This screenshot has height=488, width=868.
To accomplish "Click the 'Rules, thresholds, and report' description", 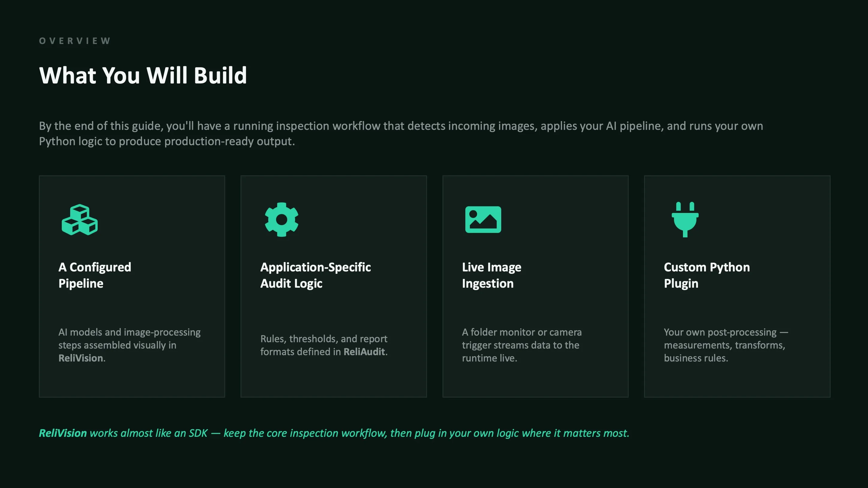I will coord(324,345).
